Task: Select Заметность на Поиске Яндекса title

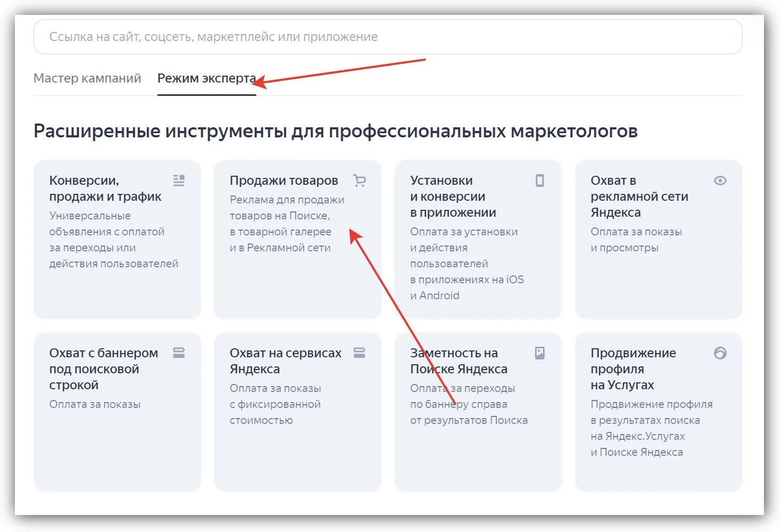Action: coord(459,361)
